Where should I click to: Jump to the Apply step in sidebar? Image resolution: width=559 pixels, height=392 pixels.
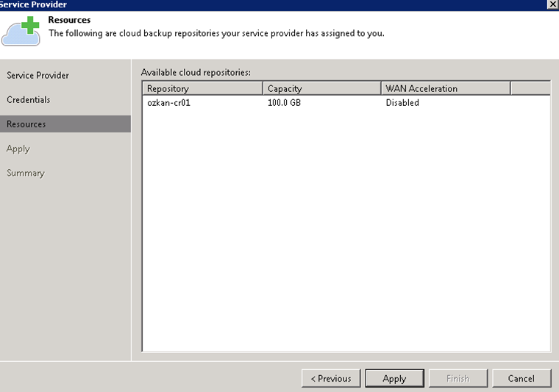click(18, 149)
